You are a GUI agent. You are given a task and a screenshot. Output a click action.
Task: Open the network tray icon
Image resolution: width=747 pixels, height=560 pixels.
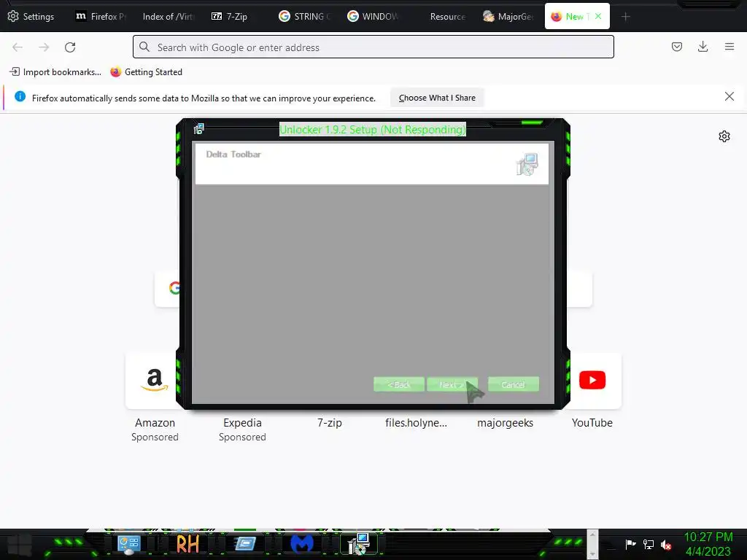click(x=649, y=544)
